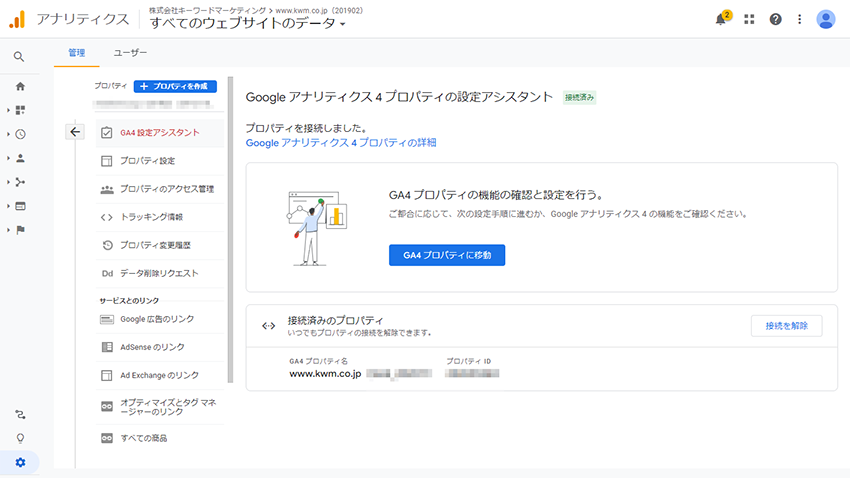Click the people icon for アクセス管理
The image size is (850, 478).
[x=107, y=189]
